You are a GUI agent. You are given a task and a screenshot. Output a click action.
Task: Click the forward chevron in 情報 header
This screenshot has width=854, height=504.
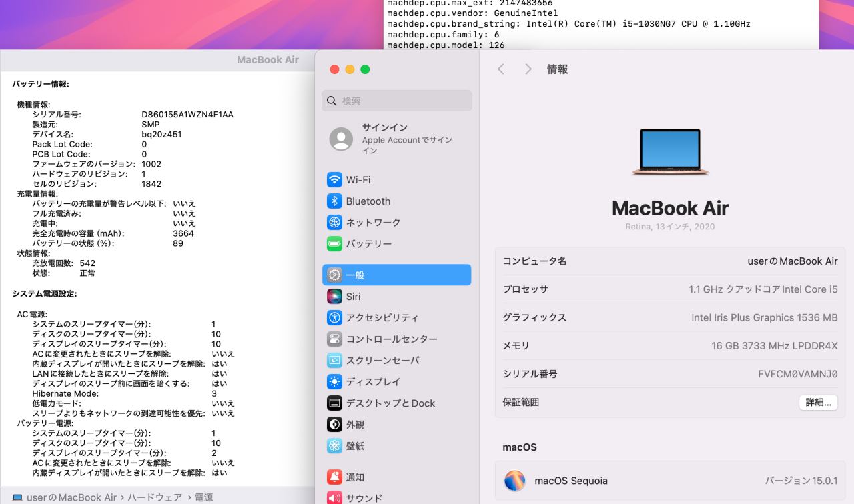pos(528,69)
